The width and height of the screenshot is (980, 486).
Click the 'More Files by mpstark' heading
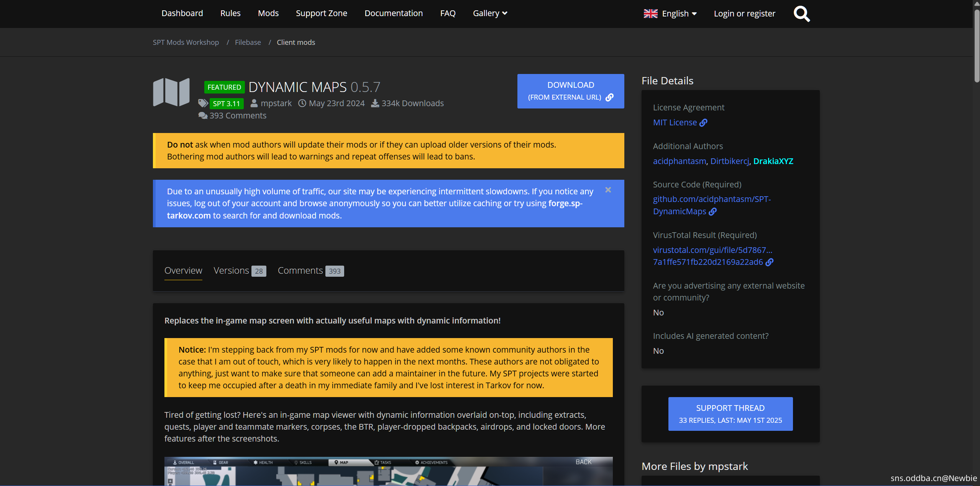[694, 466]
